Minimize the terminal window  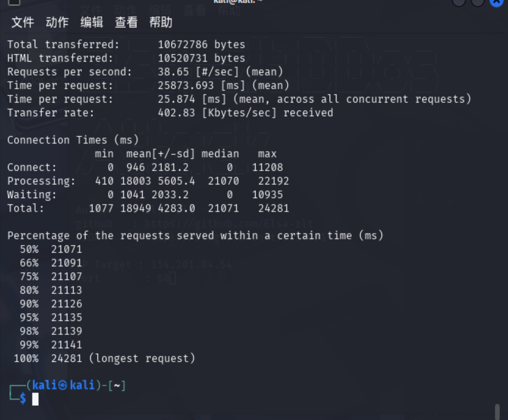point(459,2)
